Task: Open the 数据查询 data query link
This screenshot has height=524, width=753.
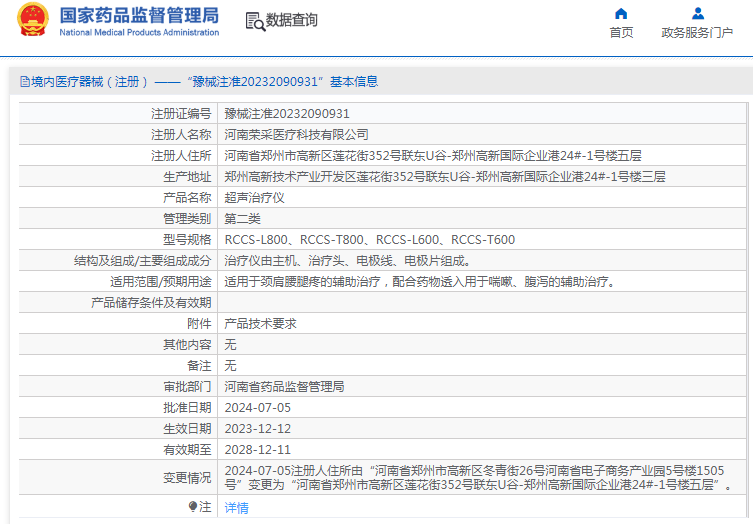Action: tap(291, 20)
